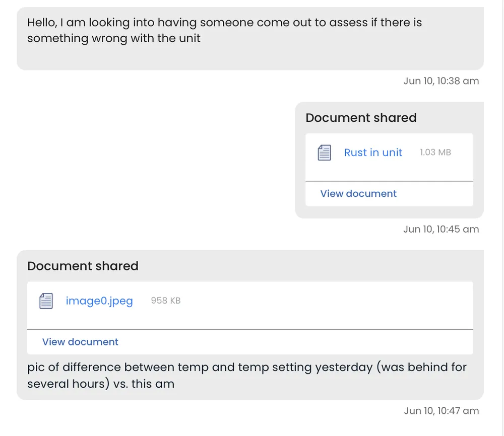Click the divider line in Rust in unit card
The height and width of the screenshot is (436, 504).
[389, 181]
